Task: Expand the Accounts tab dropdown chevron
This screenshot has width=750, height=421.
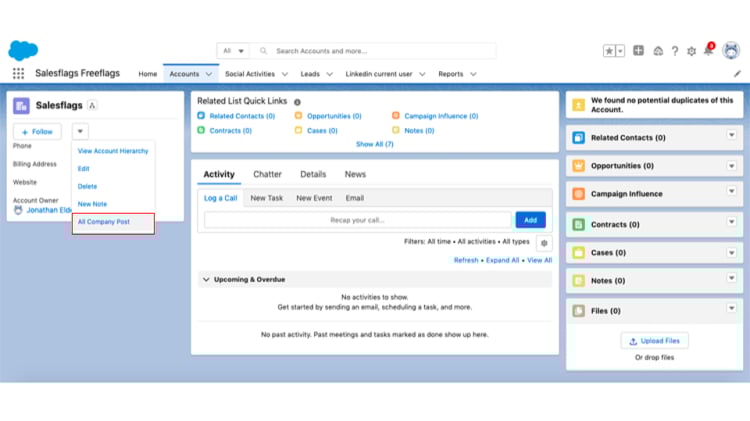Action: point(209,74)
